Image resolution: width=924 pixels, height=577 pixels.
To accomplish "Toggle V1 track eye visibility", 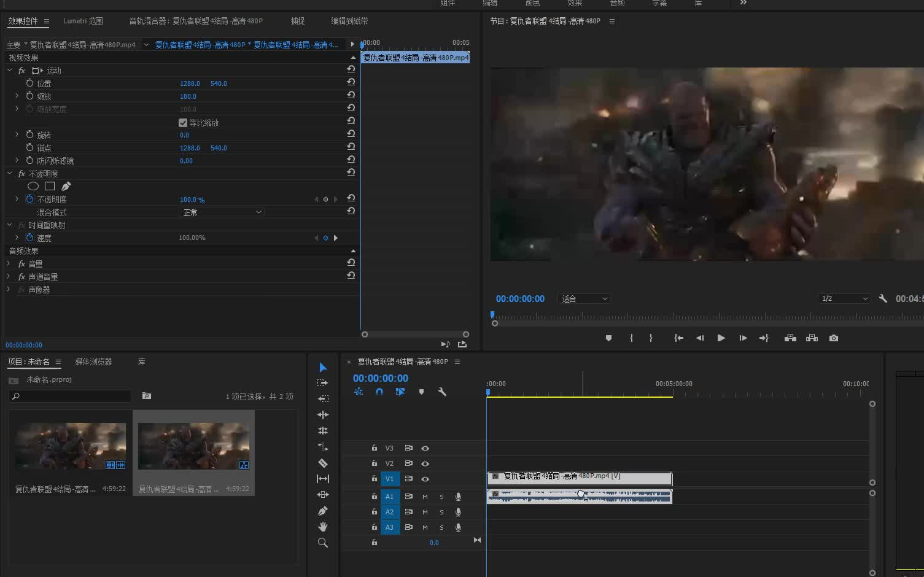I will (425, 479).
